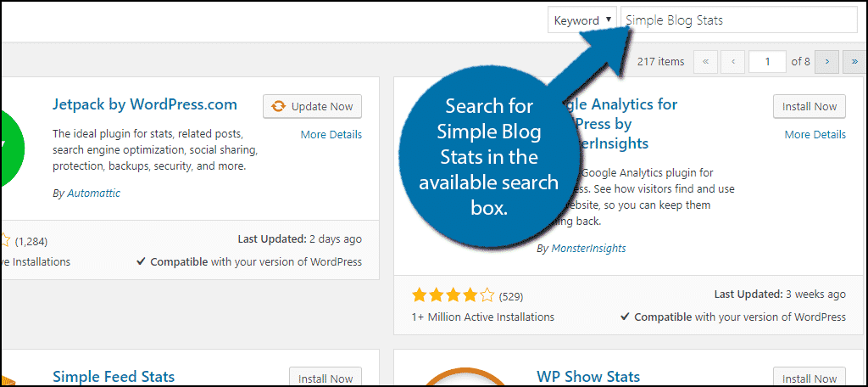Click Install Now for WP Show Stats
Image resolution: width=868 pixels, height=387 pixels.
point(810,377)
